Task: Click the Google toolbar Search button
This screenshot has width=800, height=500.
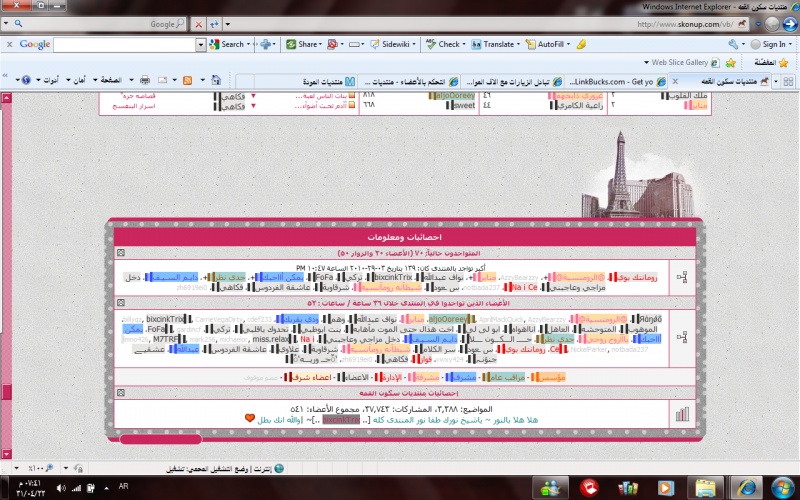Action: (x=232, y=44)
